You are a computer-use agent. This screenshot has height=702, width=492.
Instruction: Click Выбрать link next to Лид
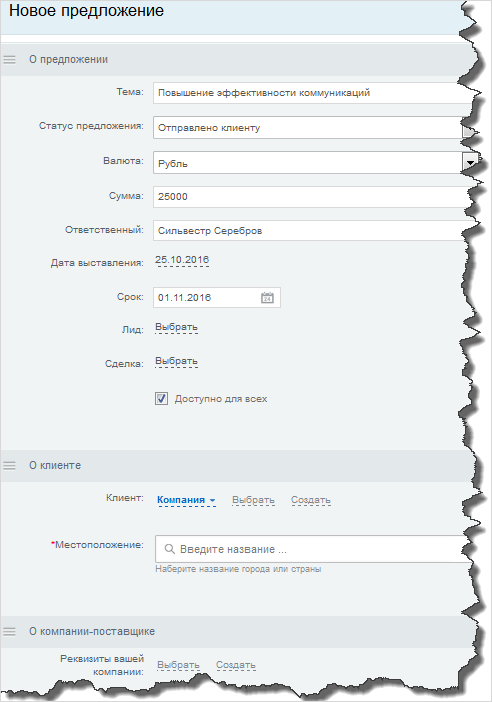[176, 327]
